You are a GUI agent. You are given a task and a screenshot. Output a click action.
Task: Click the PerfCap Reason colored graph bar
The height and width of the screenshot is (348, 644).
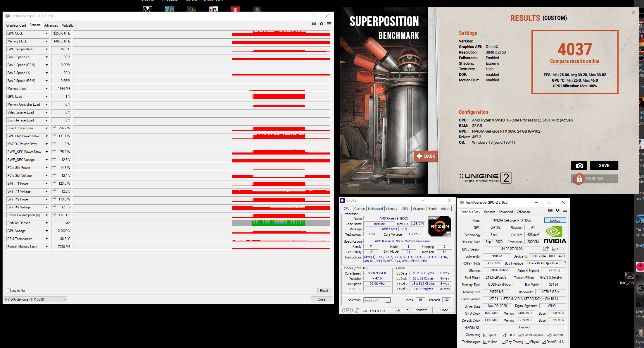(x=279, y=223)
